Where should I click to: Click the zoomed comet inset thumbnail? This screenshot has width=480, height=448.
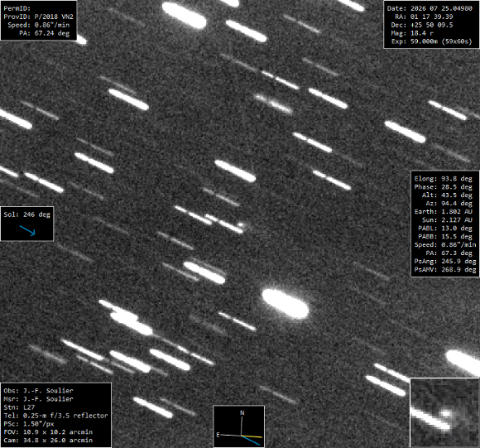pyautogui.click(x=444, y=412)
